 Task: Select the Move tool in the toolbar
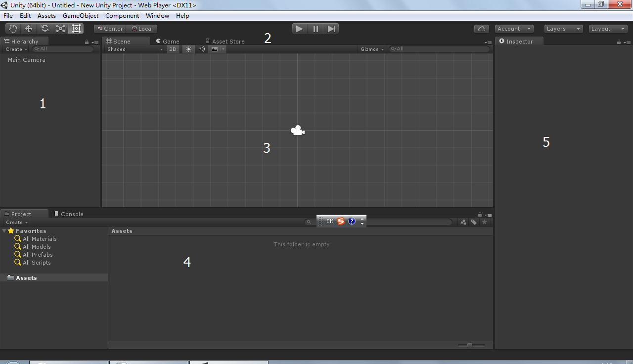point(29,28)
